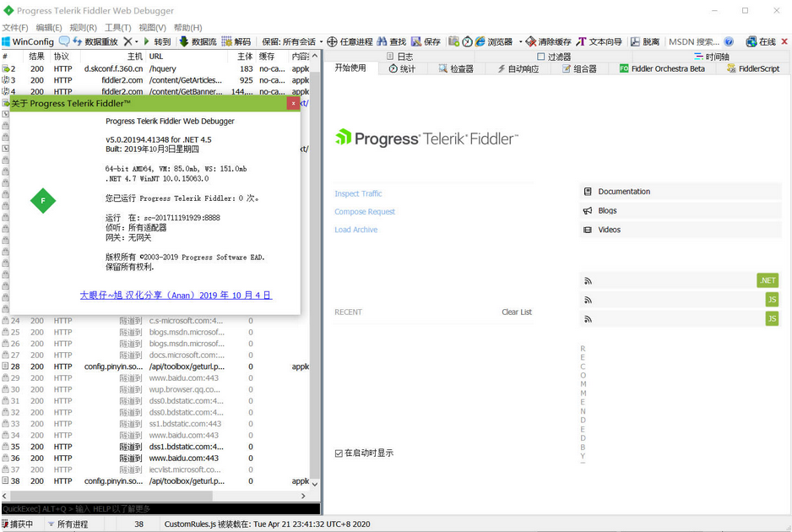Viewport: 792px width, 532px height.
Task: Switch to the FiddlerScript tab
Action: 753,68
